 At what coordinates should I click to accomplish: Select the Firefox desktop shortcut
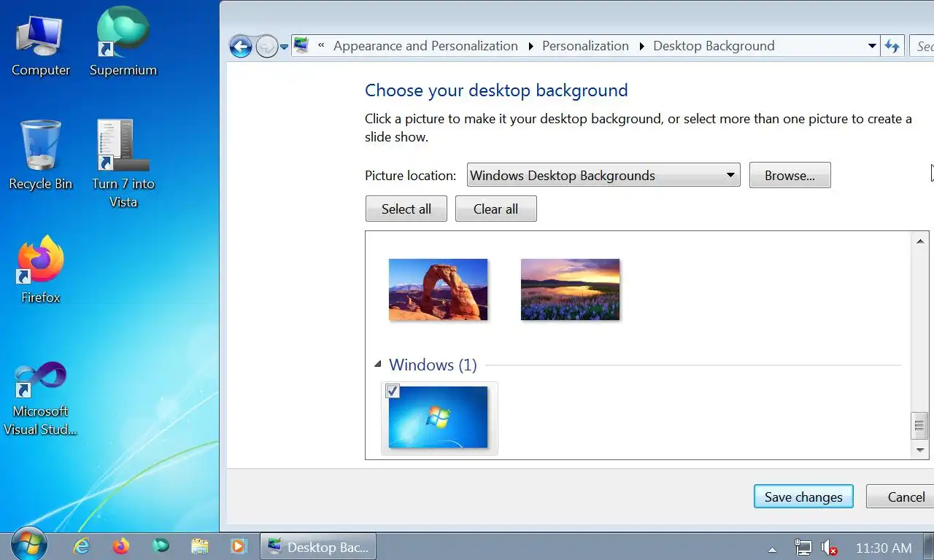pos(41,270)
